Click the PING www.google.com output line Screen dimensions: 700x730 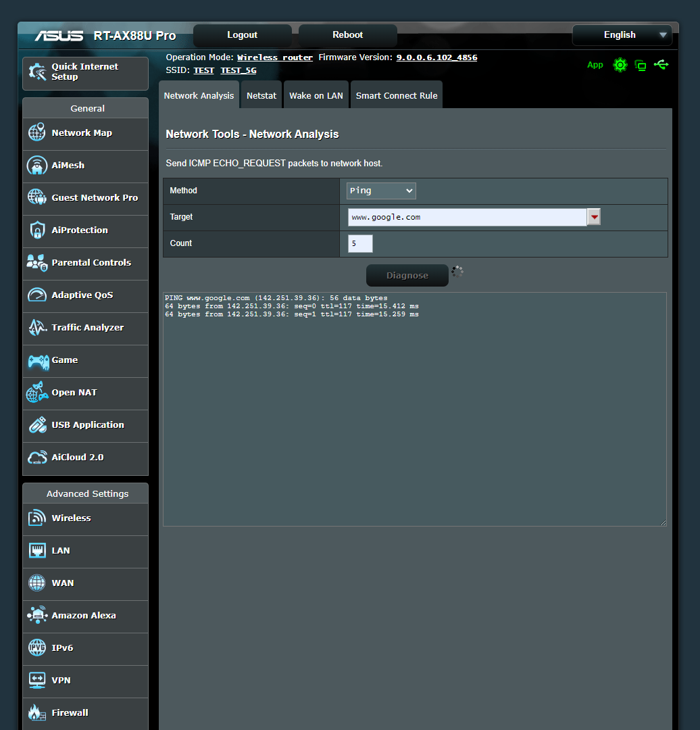tap(276, 298)
